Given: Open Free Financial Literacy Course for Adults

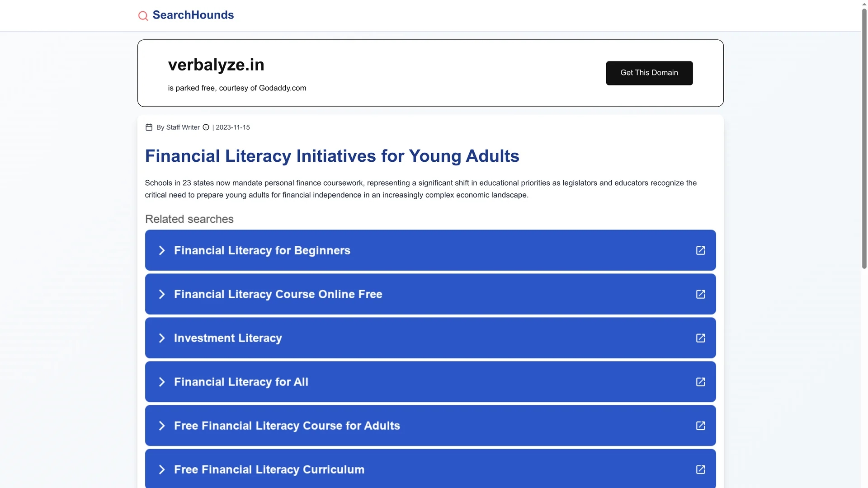Looking at the screenshot, I should (430, 426).
